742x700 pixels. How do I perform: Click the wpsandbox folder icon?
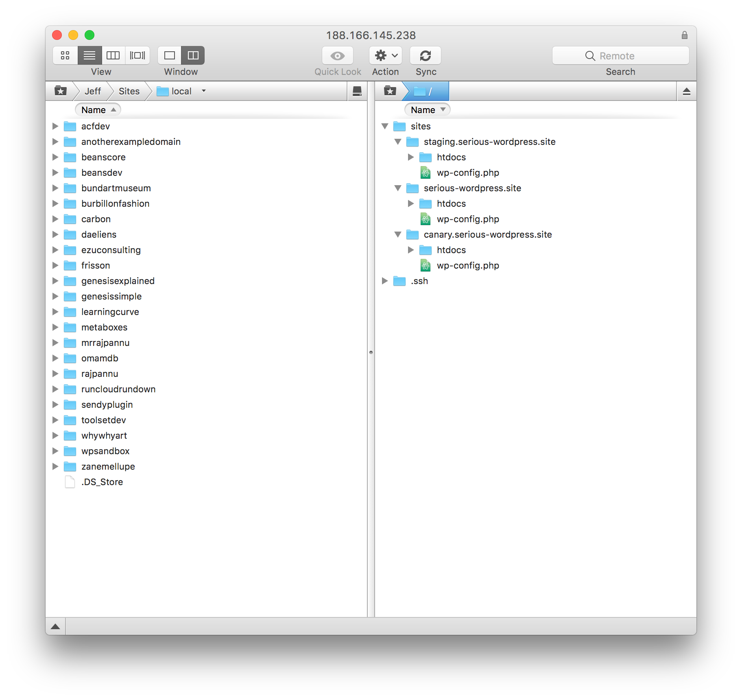[70, 451]
